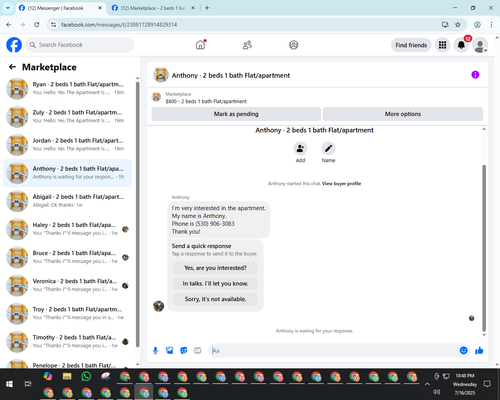Click the GIF picker icon

(198, 351)
